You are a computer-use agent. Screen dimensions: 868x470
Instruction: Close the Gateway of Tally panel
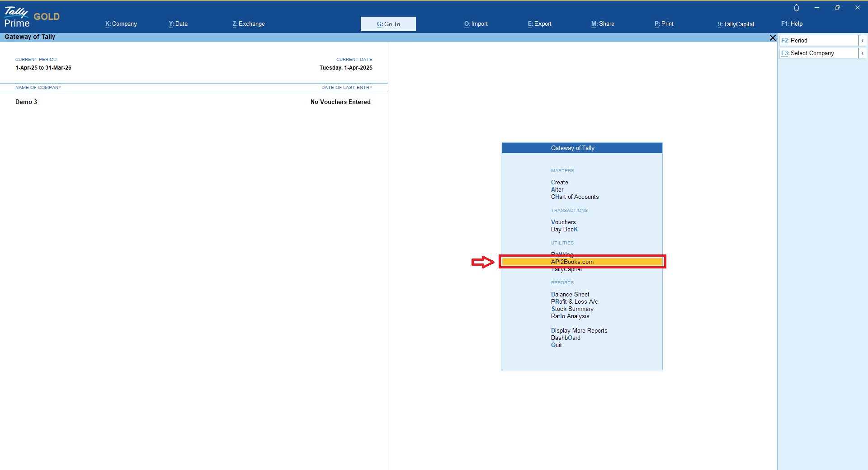click(x=773, y=38)
